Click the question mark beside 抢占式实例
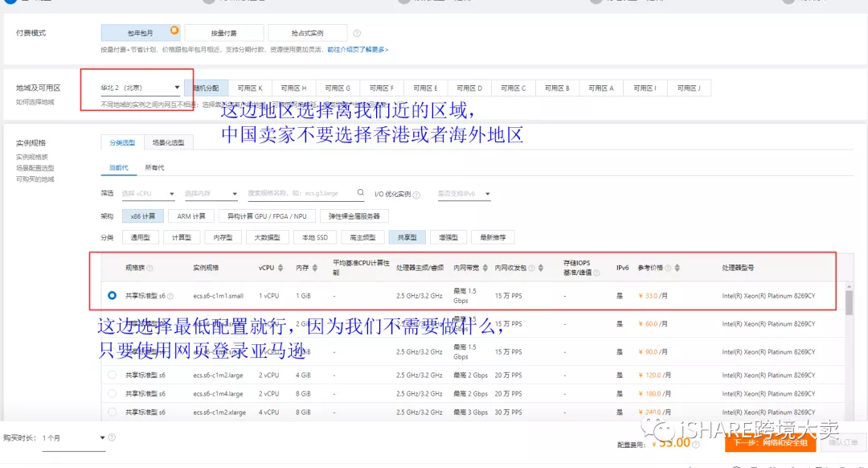Image resolution: width=868 pixels, height=468 pixels. [356, 32]
